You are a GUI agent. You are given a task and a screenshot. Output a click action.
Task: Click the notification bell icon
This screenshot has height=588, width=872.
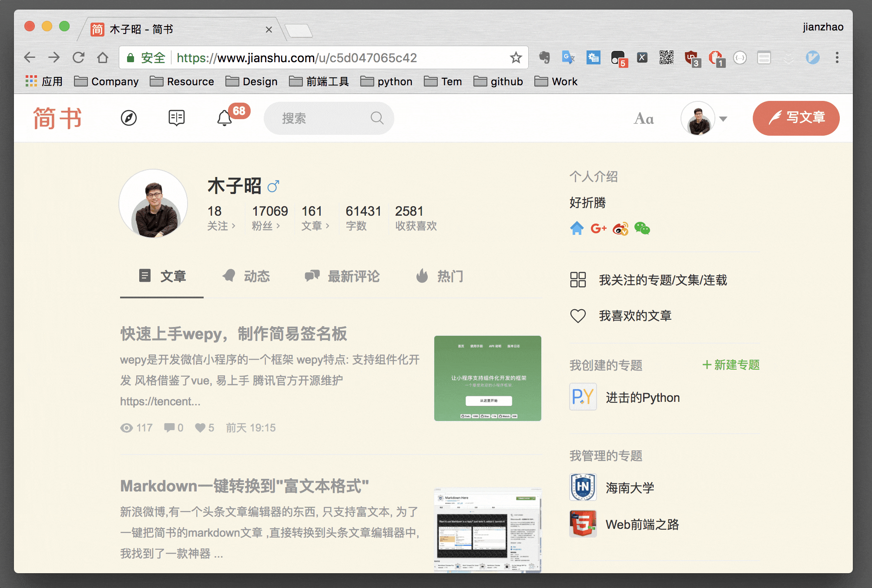click(225, 118)
